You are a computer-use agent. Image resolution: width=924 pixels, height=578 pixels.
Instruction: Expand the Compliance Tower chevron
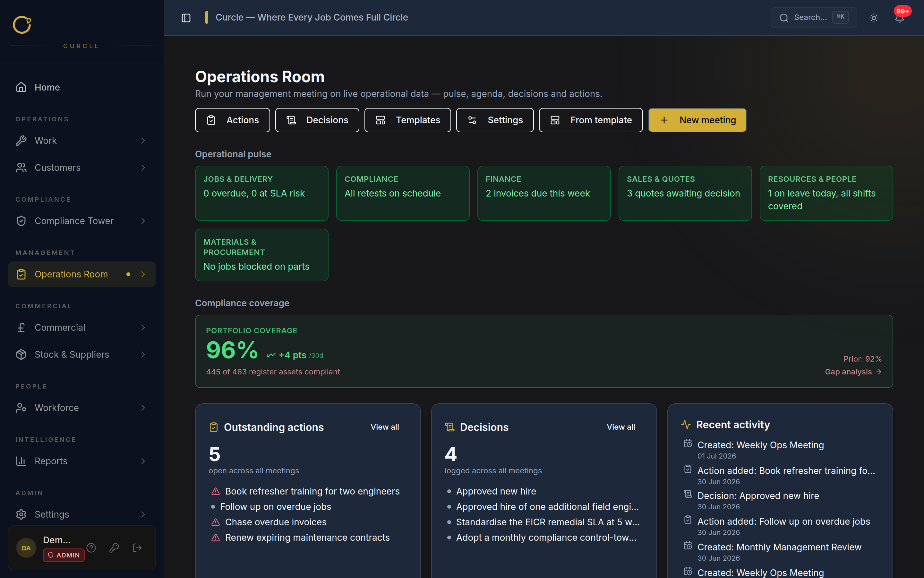tap(143, 221)
